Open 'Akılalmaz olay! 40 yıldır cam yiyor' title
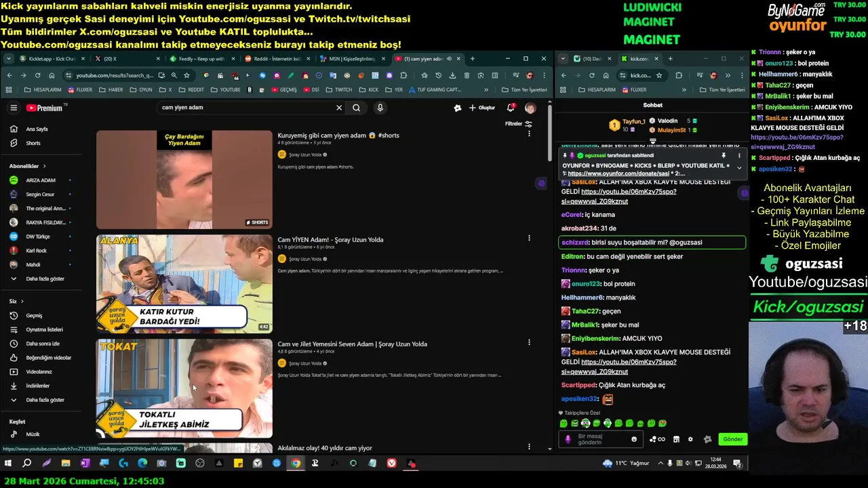 (325, 448)
